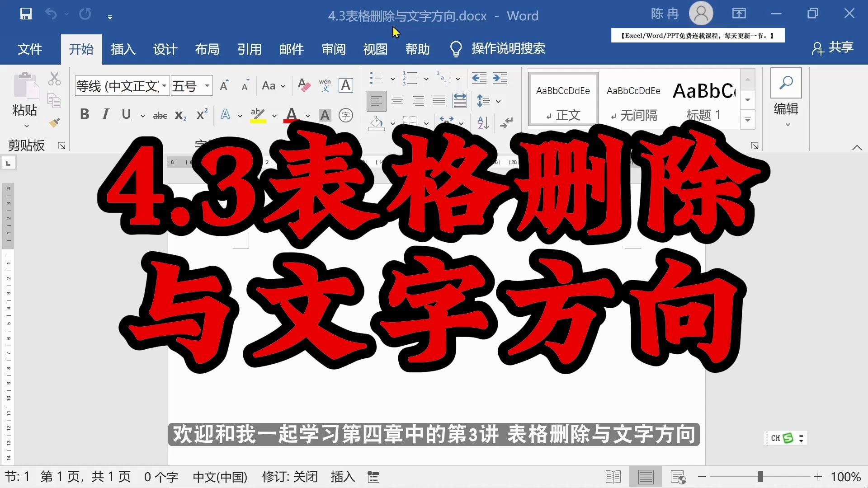
Task: Expand the font size dropdown
Action: pyautogui.click(x=208, y=85)
